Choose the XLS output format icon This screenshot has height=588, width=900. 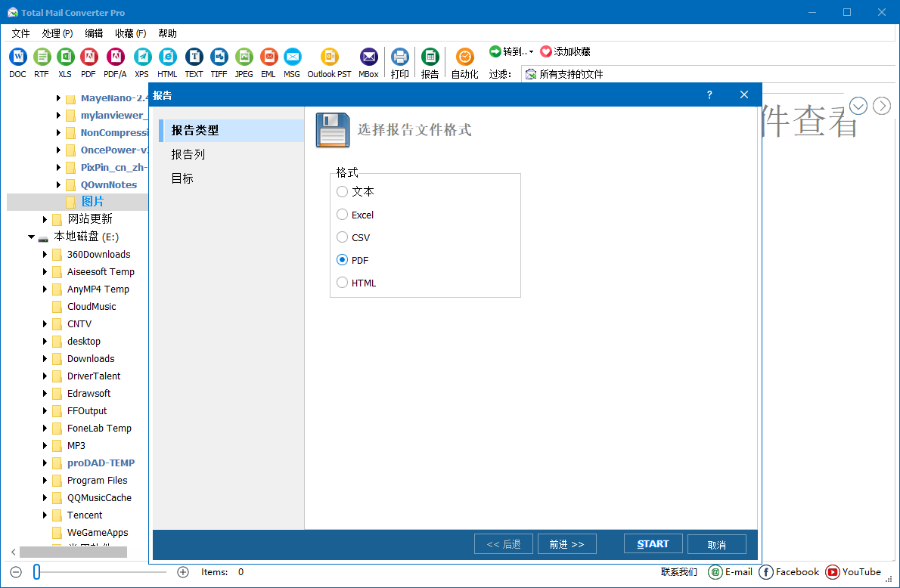point(65,57)
